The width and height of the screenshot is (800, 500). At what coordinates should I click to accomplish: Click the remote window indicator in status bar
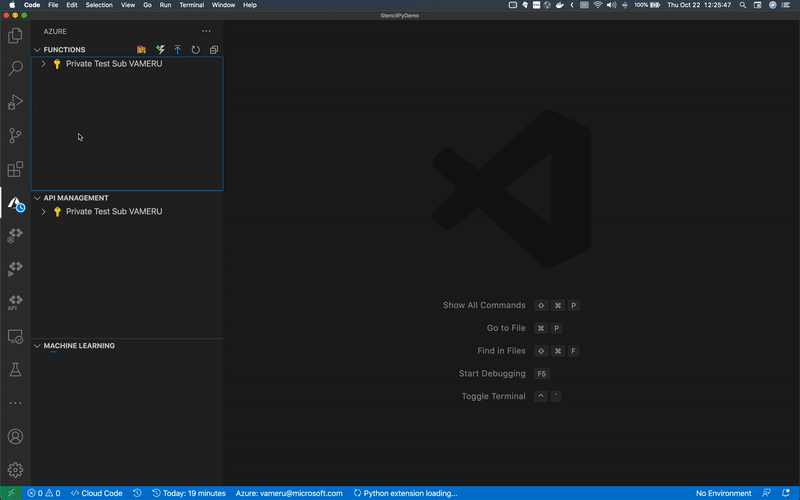coord(11,493)
